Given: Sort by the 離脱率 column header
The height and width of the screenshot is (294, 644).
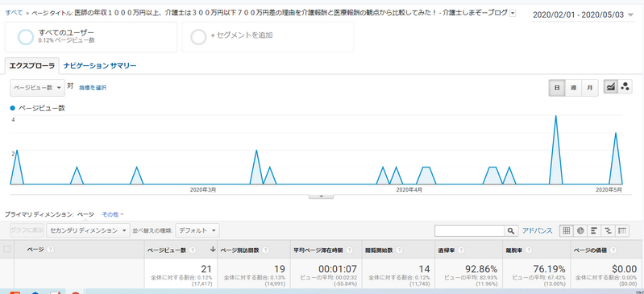Looking at the screenshot, I should coord(514,250).
